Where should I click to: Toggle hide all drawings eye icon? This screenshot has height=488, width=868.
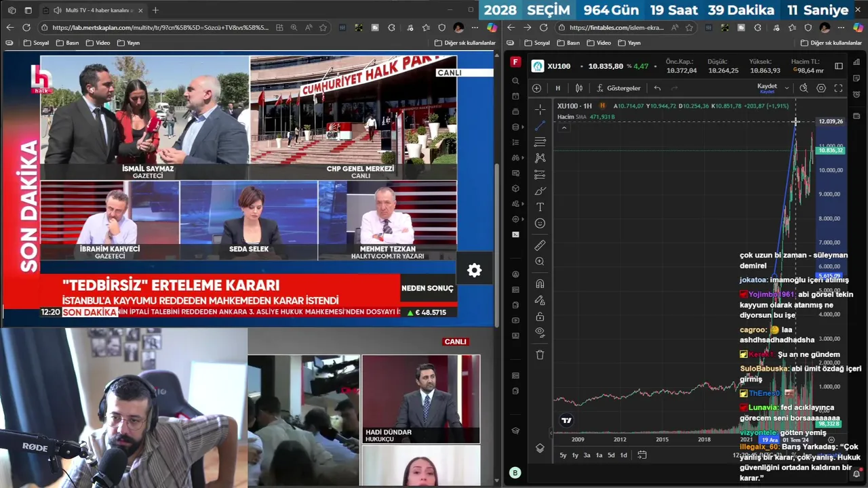tap(540, 332)
